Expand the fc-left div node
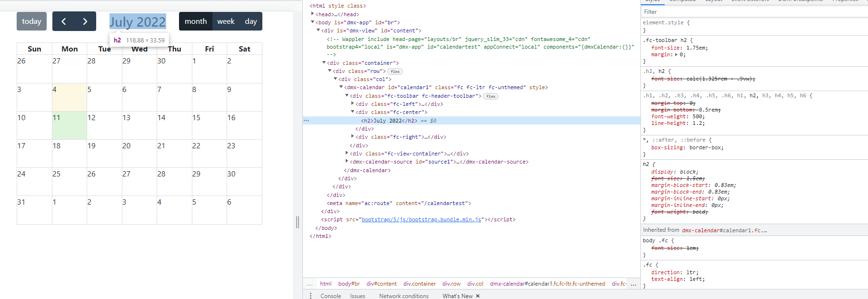The width and height of the screenshot is (868, 299). [x=352, y=103]
